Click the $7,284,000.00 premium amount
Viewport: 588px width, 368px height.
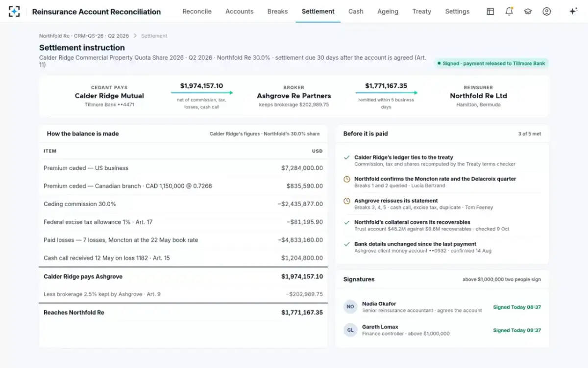302,168
